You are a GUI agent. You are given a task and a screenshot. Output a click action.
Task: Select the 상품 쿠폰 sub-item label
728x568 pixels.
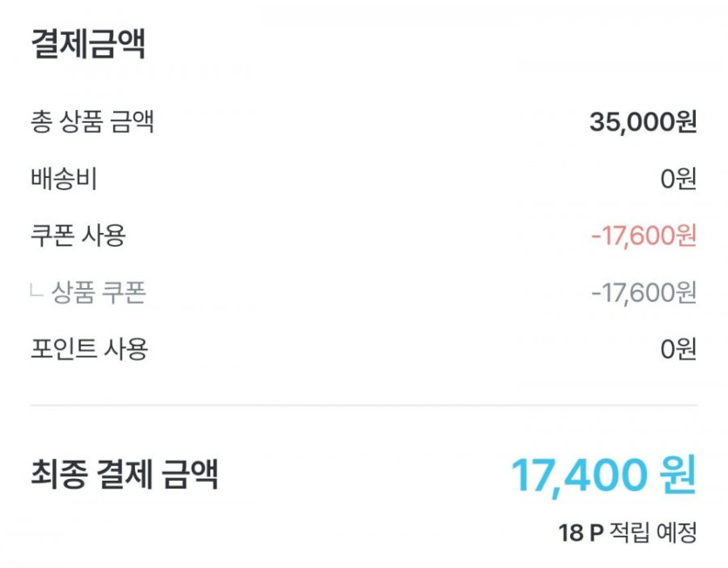pos(99,293)
